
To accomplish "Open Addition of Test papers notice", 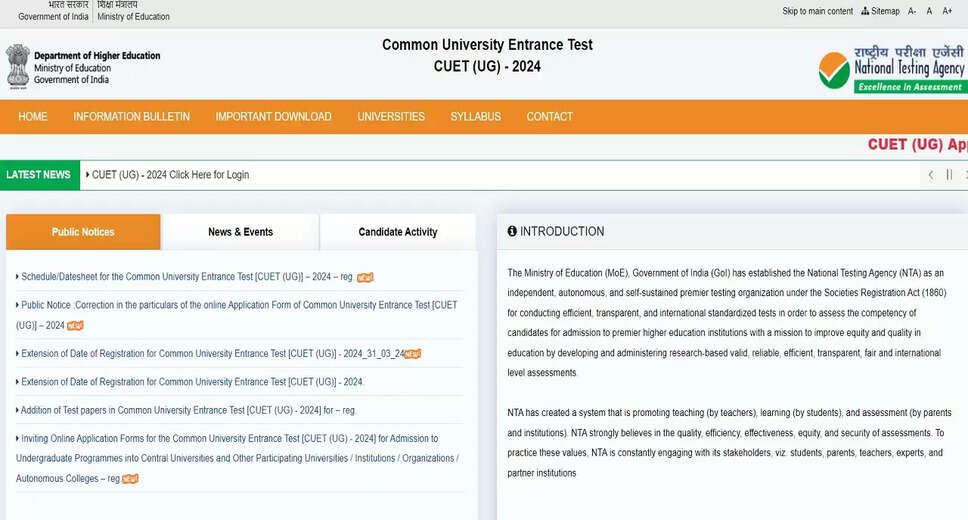I will click(189, 410).
